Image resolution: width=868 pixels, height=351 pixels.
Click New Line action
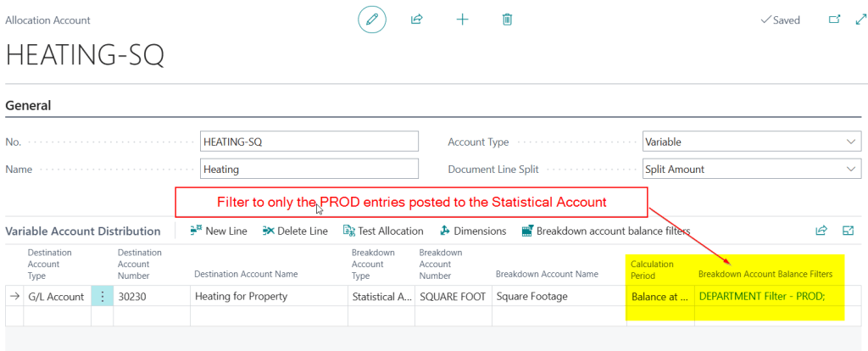[220, 231]
